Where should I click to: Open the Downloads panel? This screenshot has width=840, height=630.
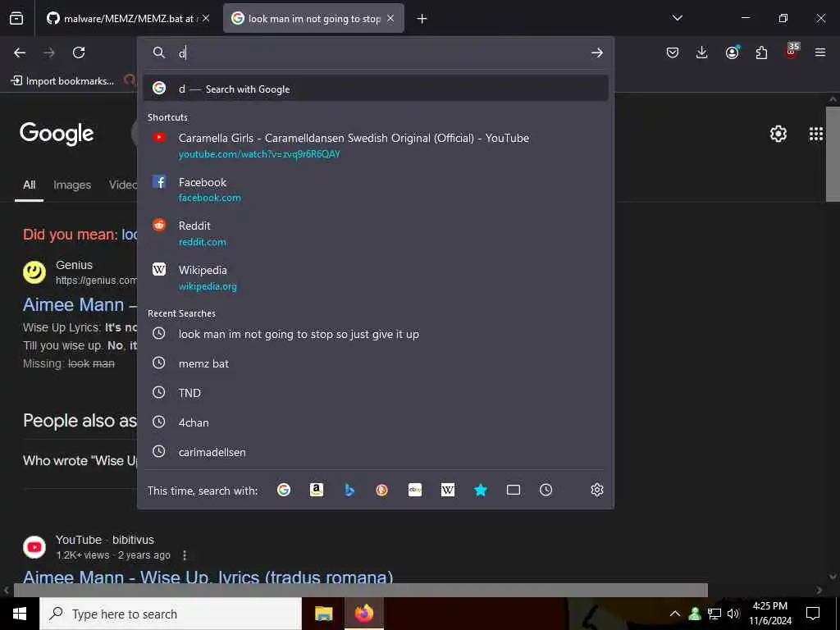[x=702, y=52]
